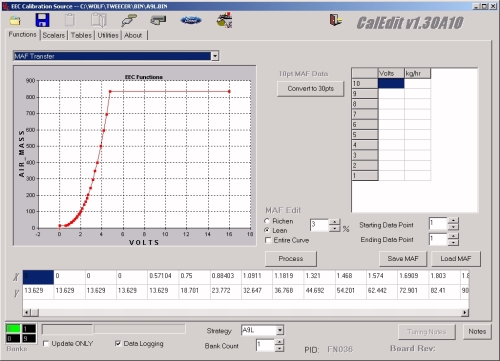Click X cell with value 0.57104

click(x=163, y=276)
